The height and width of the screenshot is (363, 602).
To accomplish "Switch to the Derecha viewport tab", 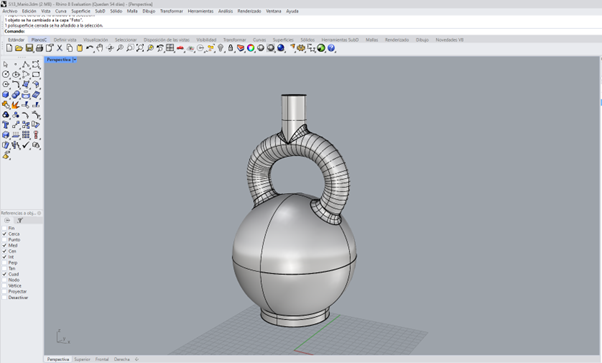I will pos(122,359).
